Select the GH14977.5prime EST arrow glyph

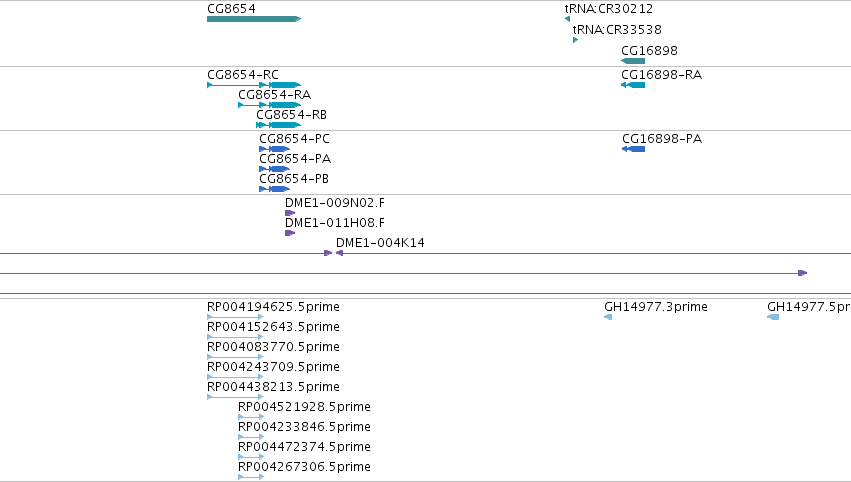pos(773,317)
